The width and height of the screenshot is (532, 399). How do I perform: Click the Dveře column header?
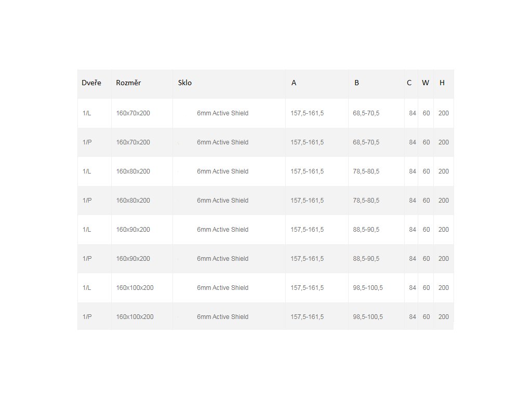pyautogui.click(x=91, y=83)
